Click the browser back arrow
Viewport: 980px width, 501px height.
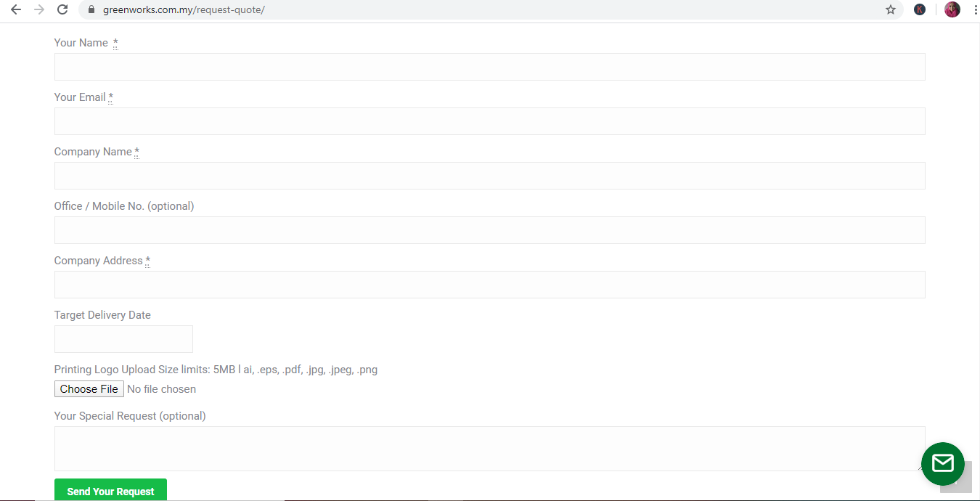[16, 9]
